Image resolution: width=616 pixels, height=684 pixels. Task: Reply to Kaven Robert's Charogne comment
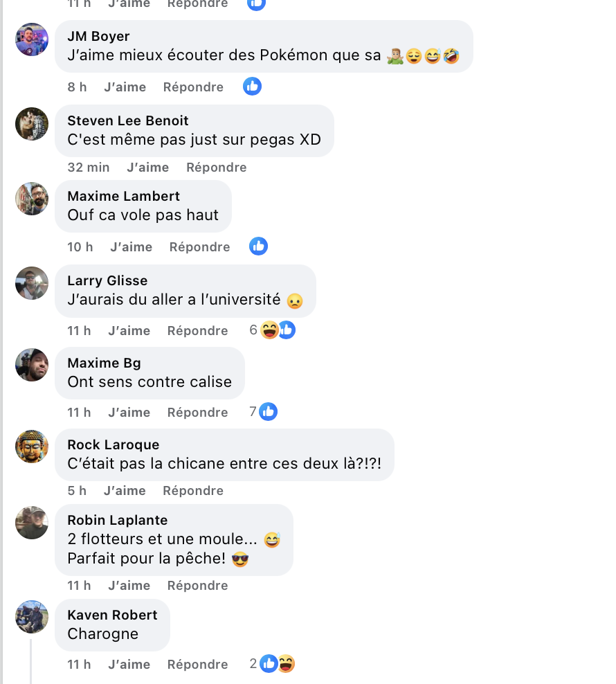coord(198,665)
